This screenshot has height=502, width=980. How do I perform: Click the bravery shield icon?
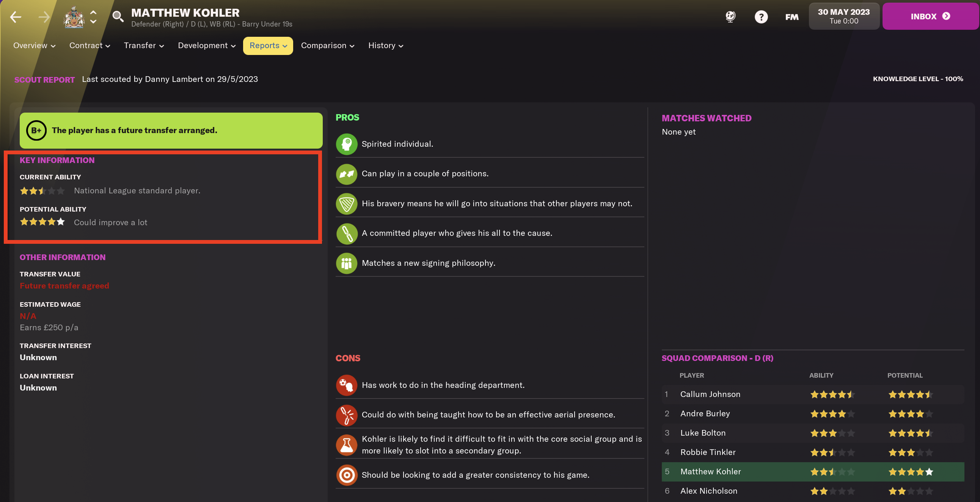pos(347,204)
